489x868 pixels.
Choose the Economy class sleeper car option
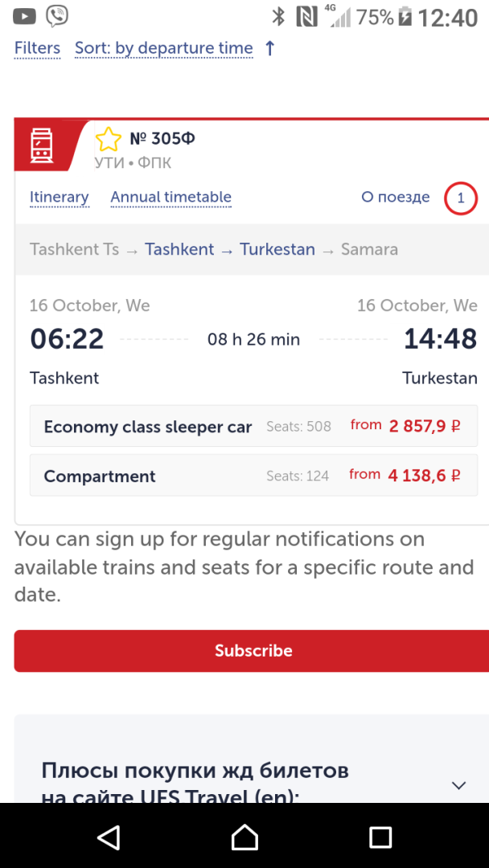(x=253, y=426)
